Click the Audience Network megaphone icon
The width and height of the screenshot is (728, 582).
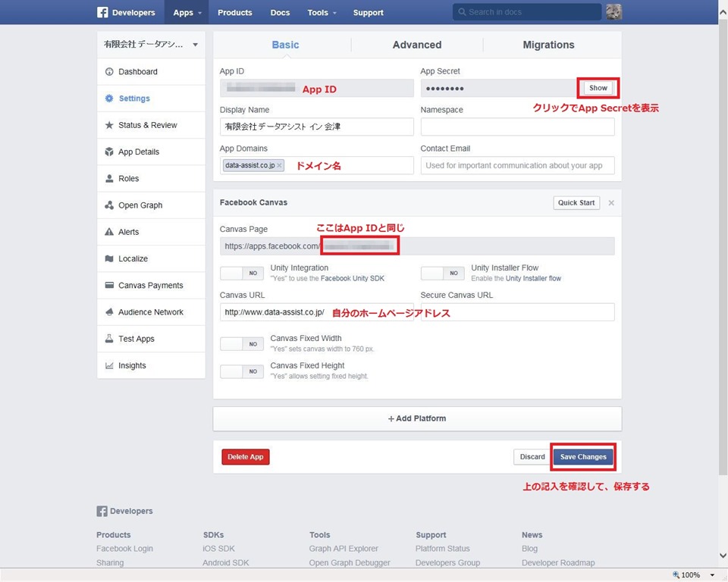(x=109, y=312)
